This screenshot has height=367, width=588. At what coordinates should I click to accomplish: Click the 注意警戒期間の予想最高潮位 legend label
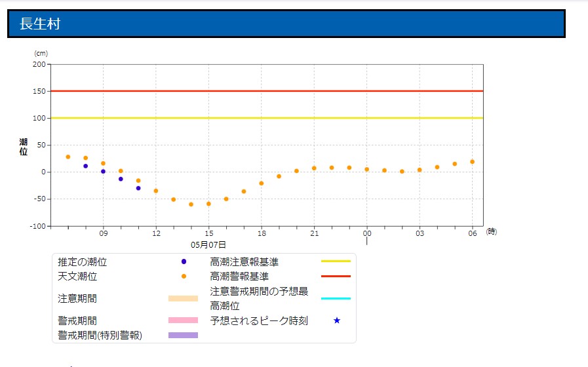[x=259, y=298]
